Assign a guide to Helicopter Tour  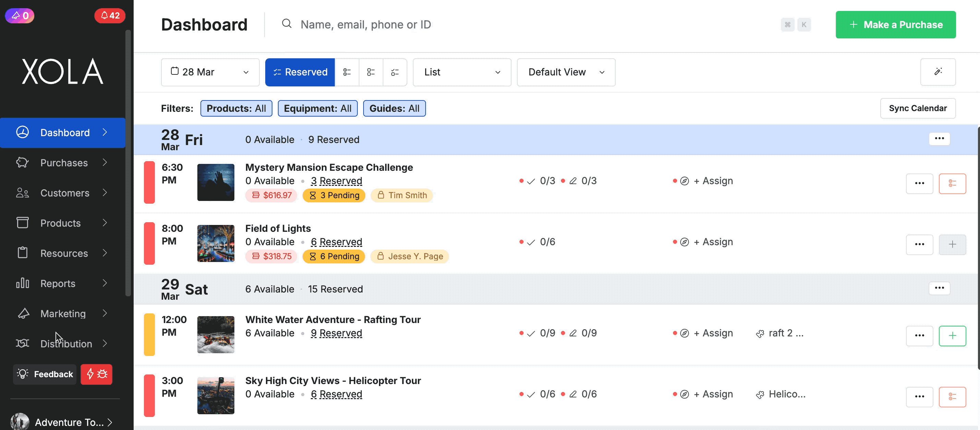tap(713, 394)
